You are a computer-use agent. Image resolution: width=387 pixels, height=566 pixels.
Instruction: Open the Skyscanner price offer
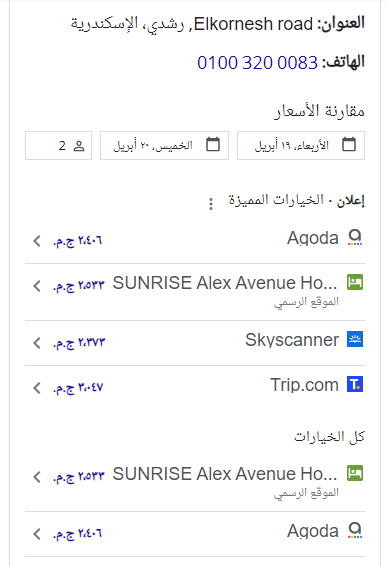tap(195, 343)
